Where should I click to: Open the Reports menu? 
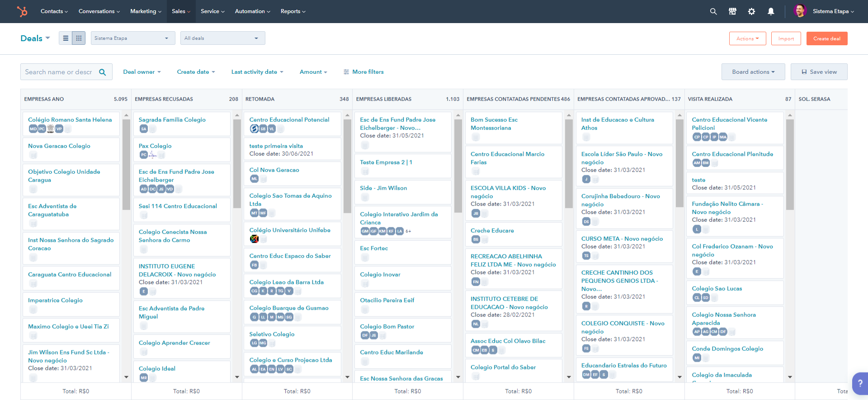click(x=293, y=11)
